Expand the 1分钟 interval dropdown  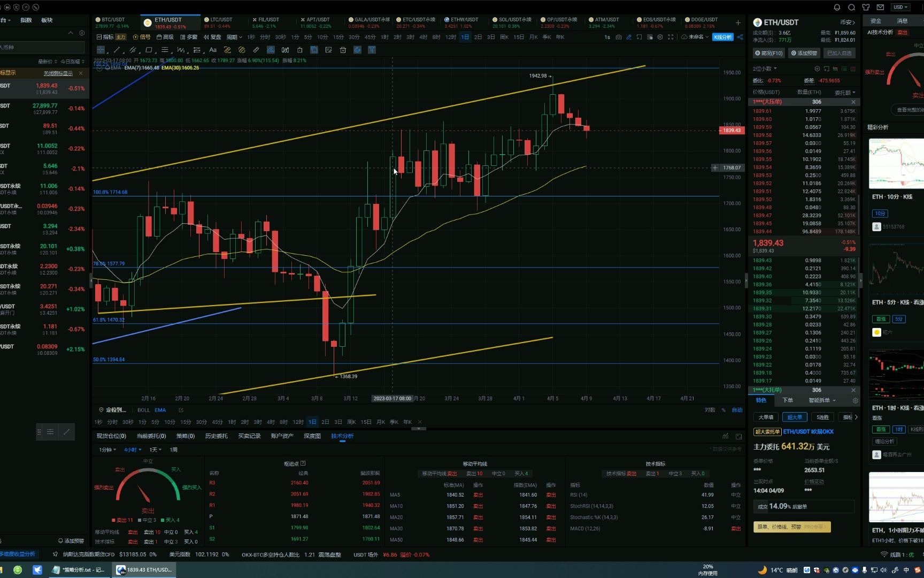[x=107, y=450]
